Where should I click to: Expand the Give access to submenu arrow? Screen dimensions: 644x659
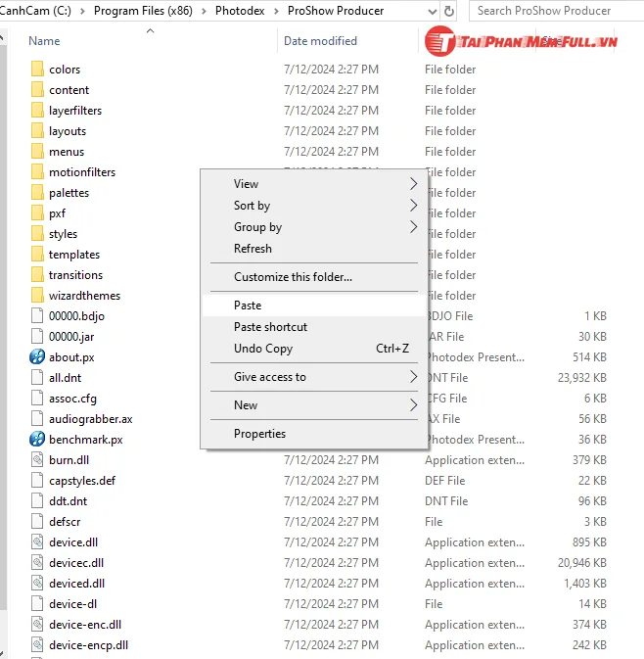(x=413, y=377)
